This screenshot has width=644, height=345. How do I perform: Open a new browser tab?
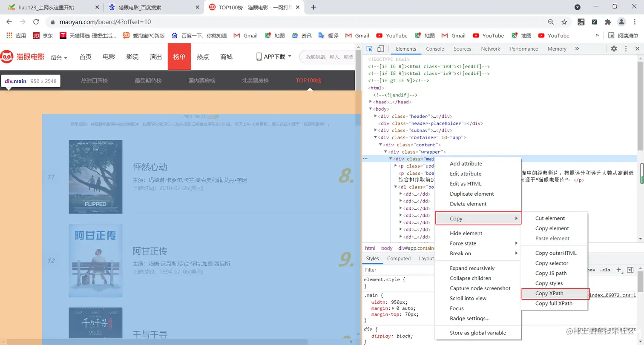(x=314, y=7)
